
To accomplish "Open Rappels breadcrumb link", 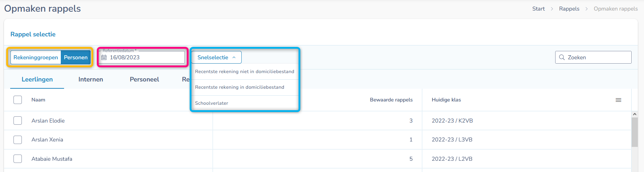I will [569, 9].
